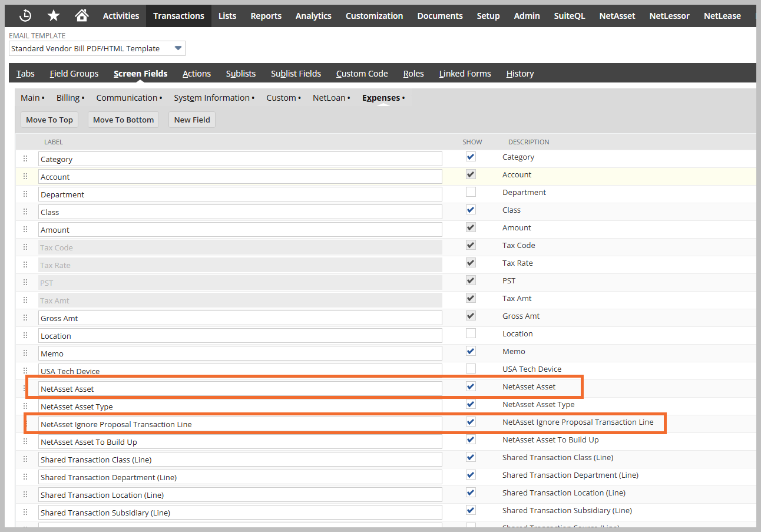This screenshot has width=761, height=532.
Task: Click the Move To Bottom button
Action: pos(123,120)
